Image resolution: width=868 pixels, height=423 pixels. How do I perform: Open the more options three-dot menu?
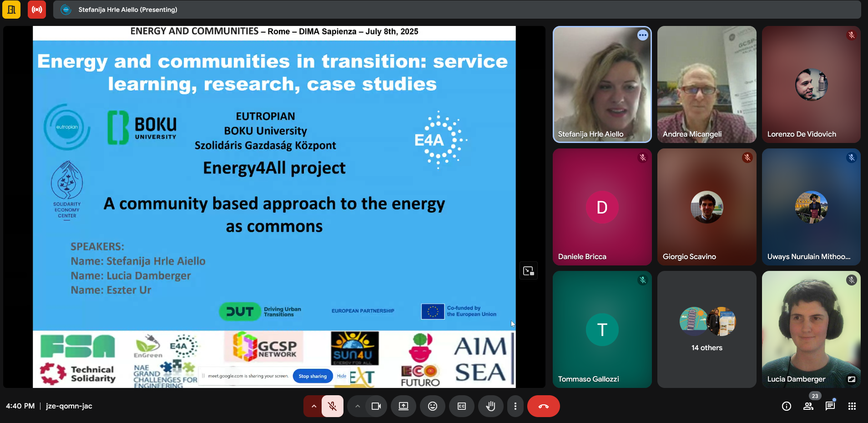(515, 406)
